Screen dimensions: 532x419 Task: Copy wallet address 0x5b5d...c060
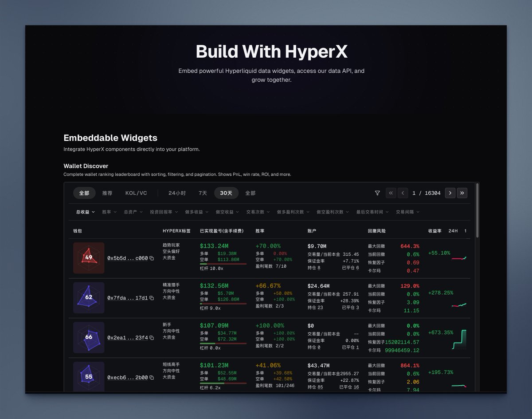152,258
